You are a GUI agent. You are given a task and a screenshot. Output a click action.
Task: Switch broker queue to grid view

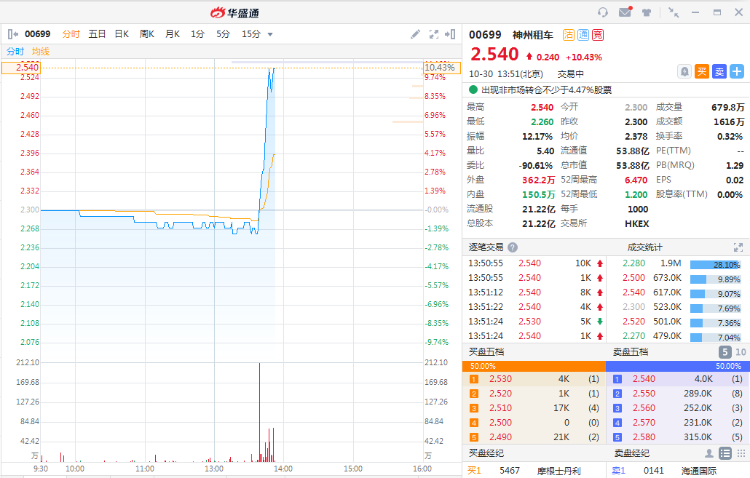(x=741, y=453)
